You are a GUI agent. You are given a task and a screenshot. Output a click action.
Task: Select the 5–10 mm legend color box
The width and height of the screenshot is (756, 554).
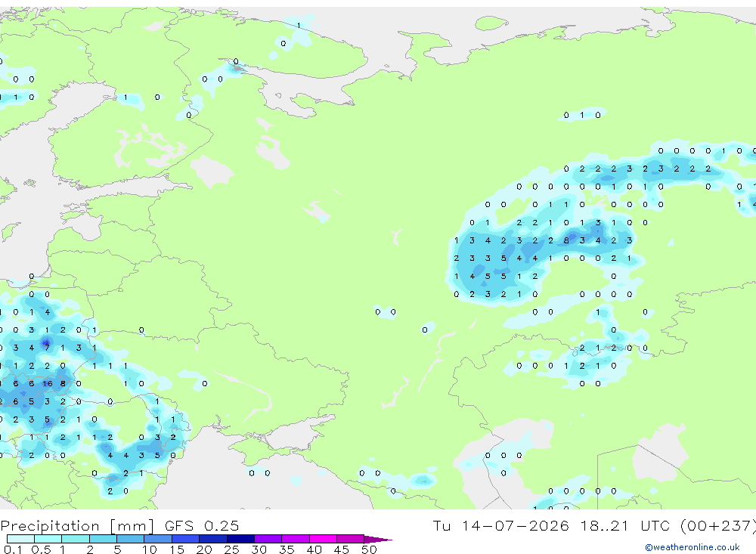point(131,539)
